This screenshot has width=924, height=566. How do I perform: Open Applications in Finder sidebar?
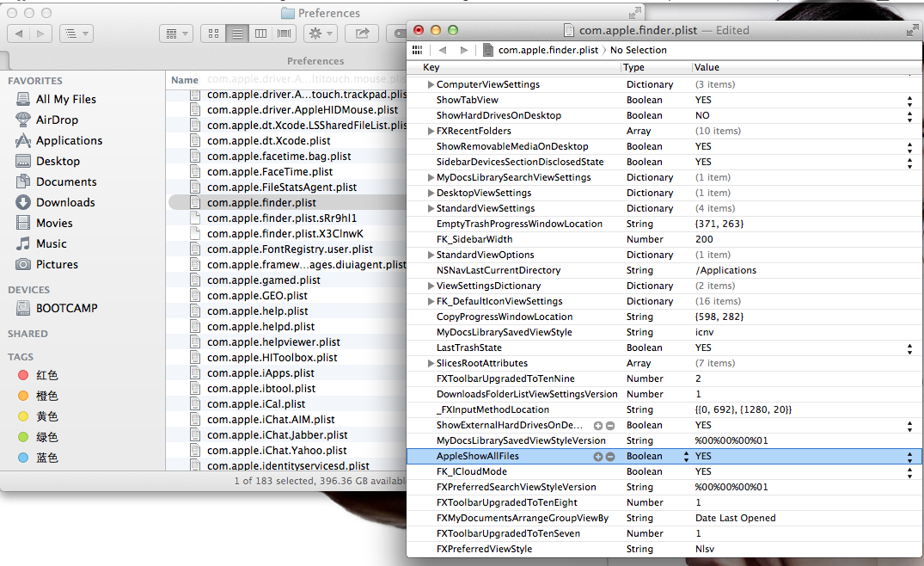click(69, 140)
